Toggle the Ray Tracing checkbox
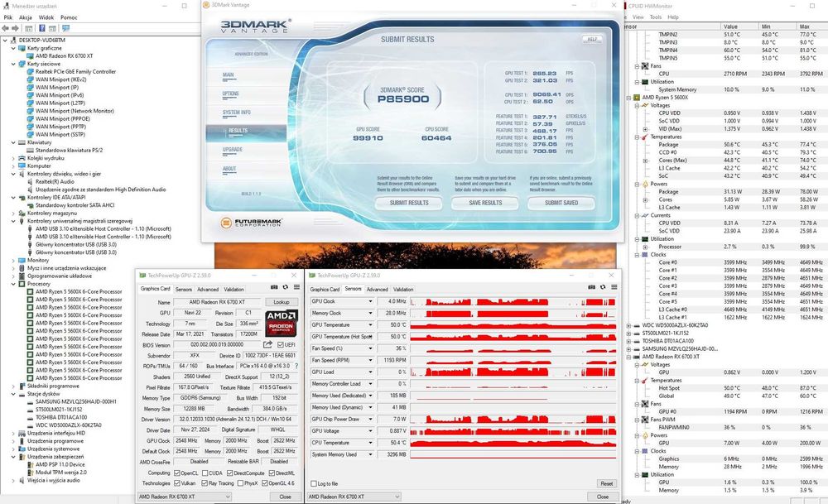Viewport: 828px width, 504px height. tap(205, 482)
